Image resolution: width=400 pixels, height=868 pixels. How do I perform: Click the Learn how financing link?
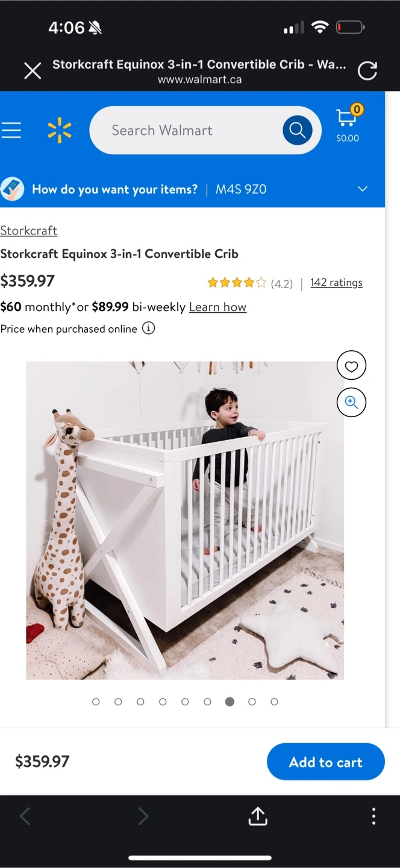click(217, 307)
